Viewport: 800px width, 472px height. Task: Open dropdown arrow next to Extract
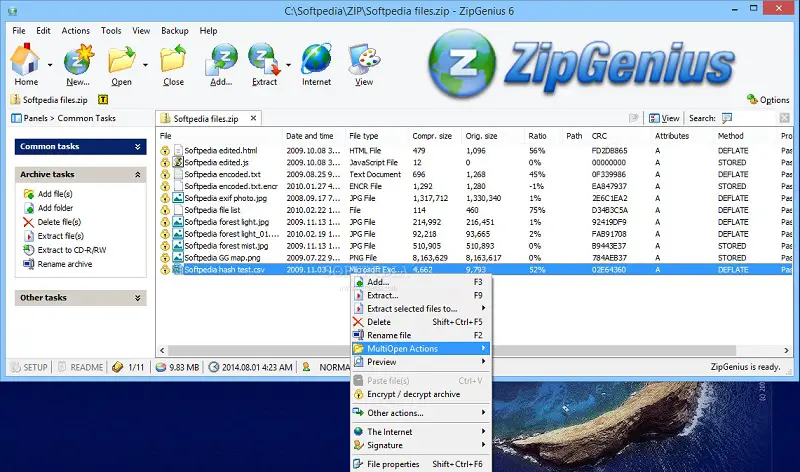click(x=288, y=65)
